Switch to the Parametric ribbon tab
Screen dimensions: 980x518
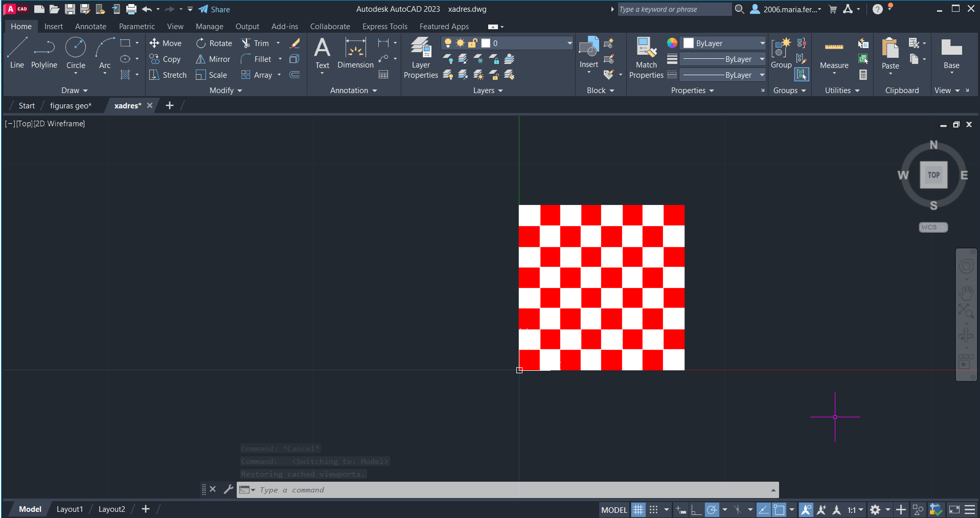click(137, 27)
